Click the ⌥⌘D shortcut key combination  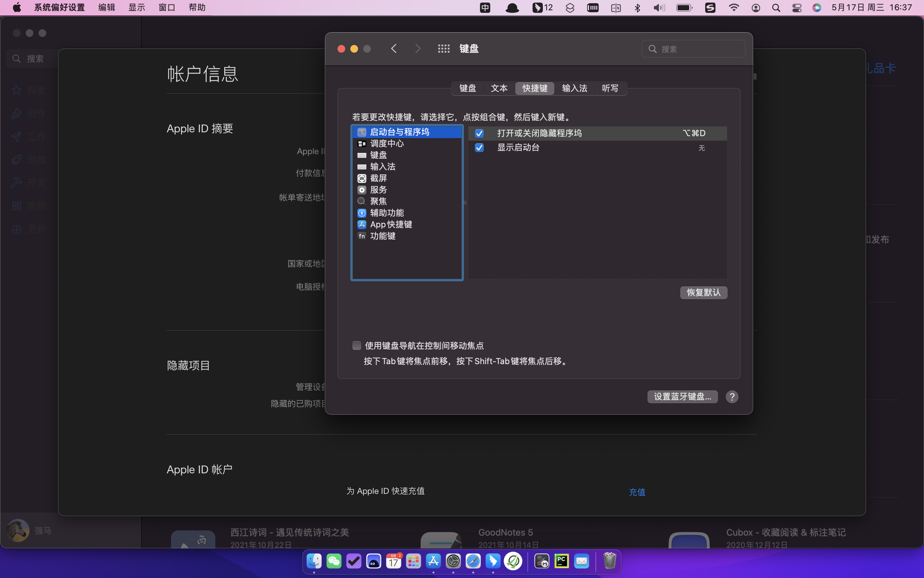[694, 133]
